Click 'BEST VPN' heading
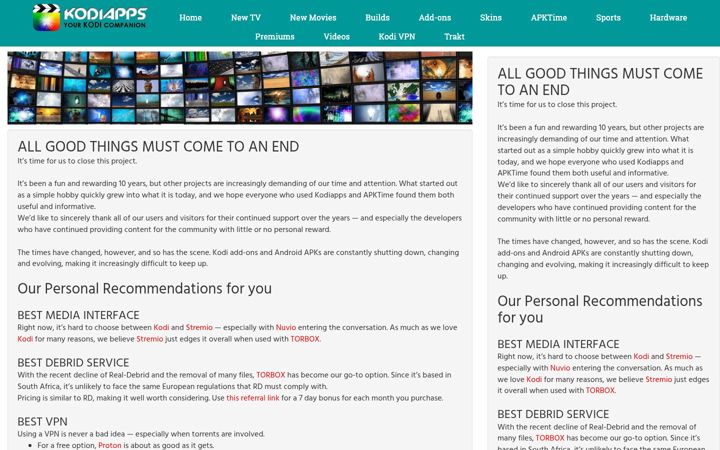720x450 pixels. 42,422
